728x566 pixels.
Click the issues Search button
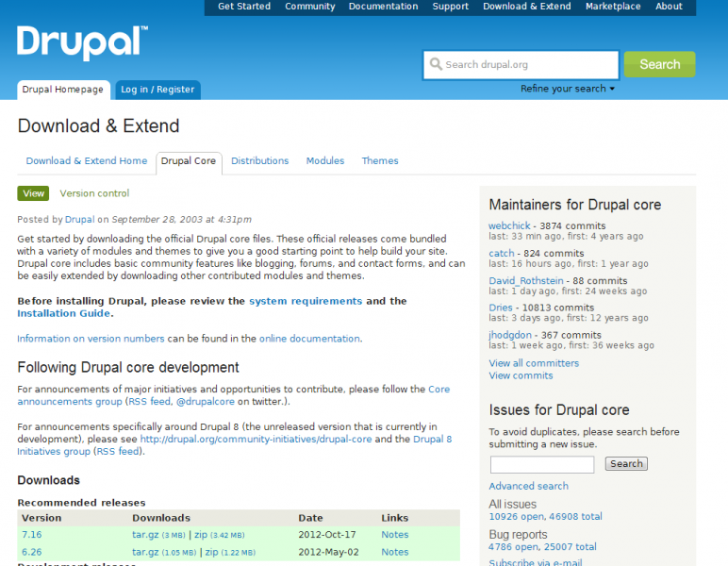tap(626, 463)
